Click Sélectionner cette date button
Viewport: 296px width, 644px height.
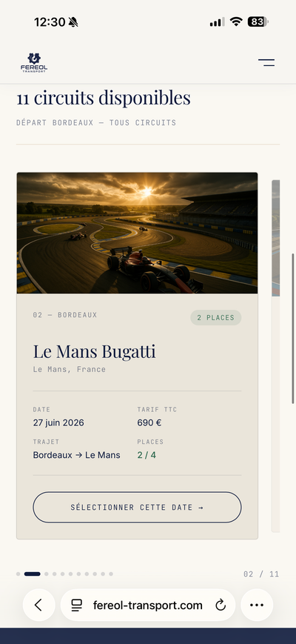click(x=137, y=507)
